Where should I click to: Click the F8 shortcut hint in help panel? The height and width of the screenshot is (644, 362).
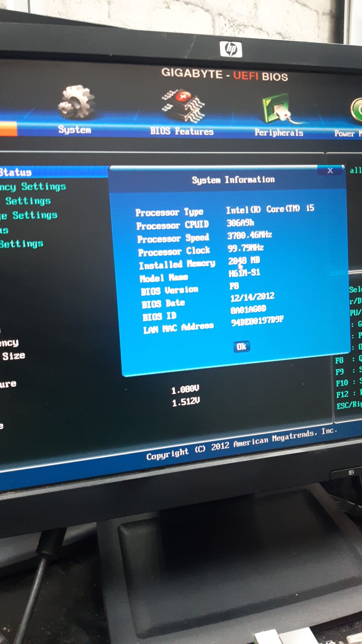click(349, 360)
